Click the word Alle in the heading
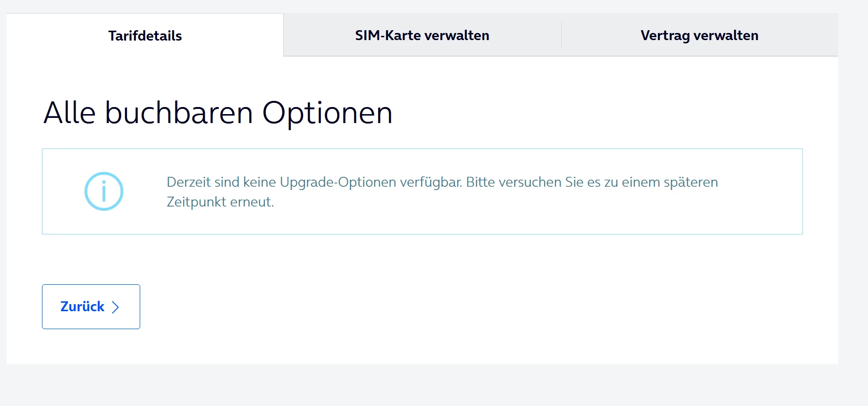The image size is (868, 406). 69,113
